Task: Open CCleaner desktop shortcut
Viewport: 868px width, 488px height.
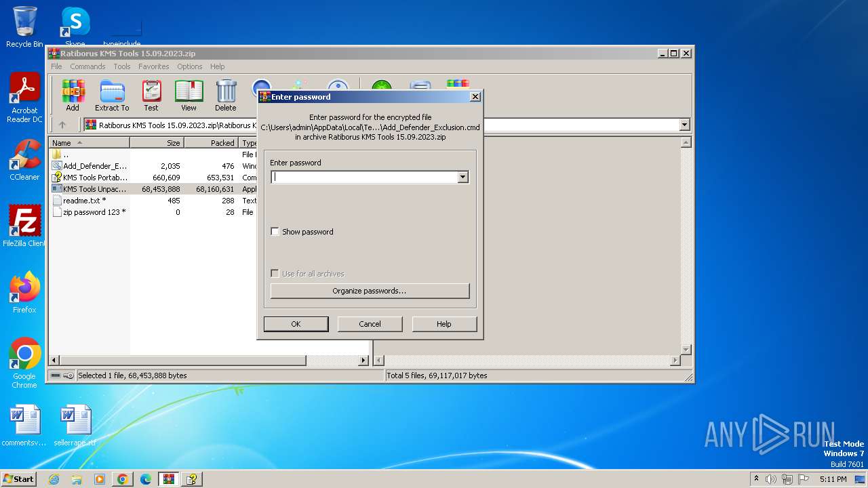Action: click(x=24, y=160)
